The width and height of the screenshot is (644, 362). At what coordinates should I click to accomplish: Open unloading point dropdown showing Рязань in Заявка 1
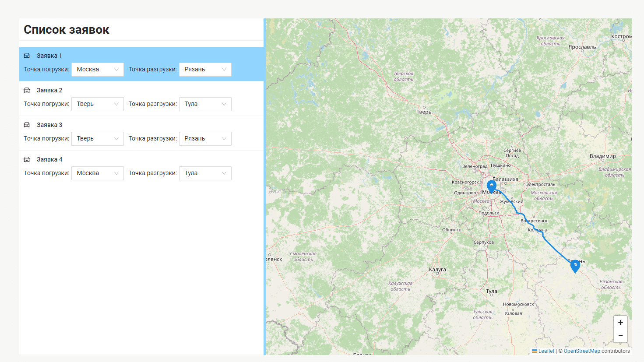coord(205,70)
